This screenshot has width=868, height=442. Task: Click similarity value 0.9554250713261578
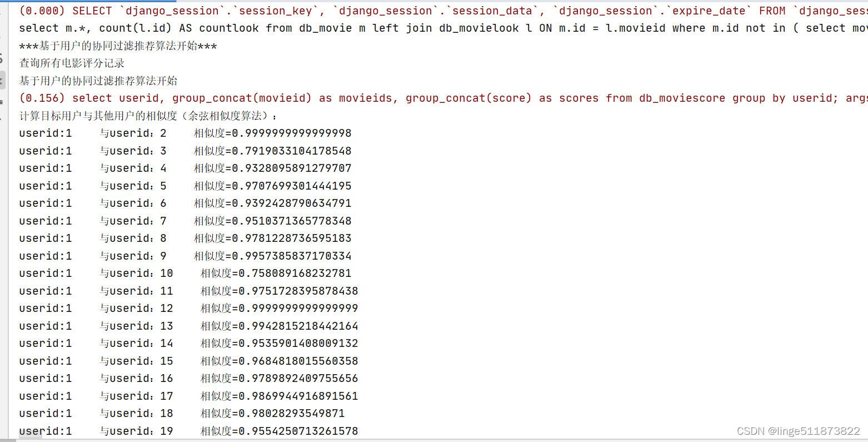coord(298,431)
